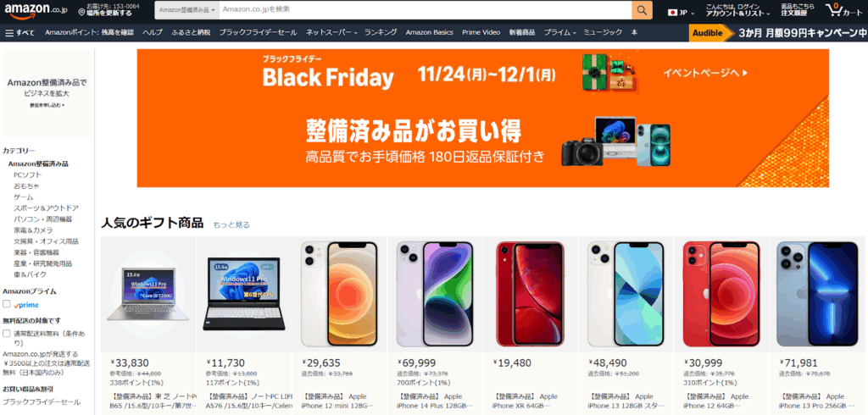Click the もっと見る link
The image size is (868, 415).
coord(231,224)
